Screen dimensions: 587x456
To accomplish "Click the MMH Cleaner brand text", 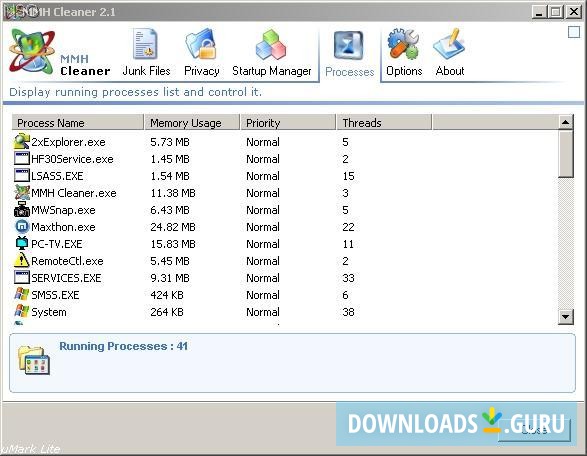I will (x=85, y=65).
